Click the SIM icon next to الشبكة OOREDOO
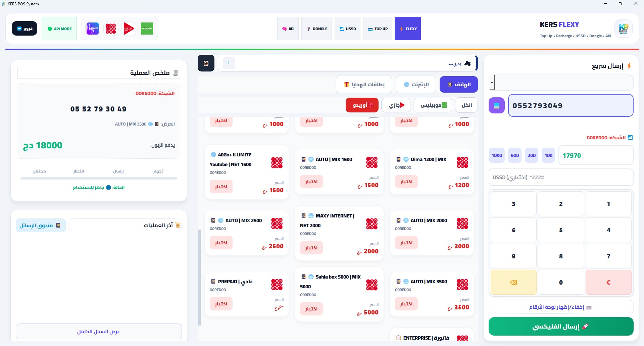This screenshot has width=644, height=346. 631,137
